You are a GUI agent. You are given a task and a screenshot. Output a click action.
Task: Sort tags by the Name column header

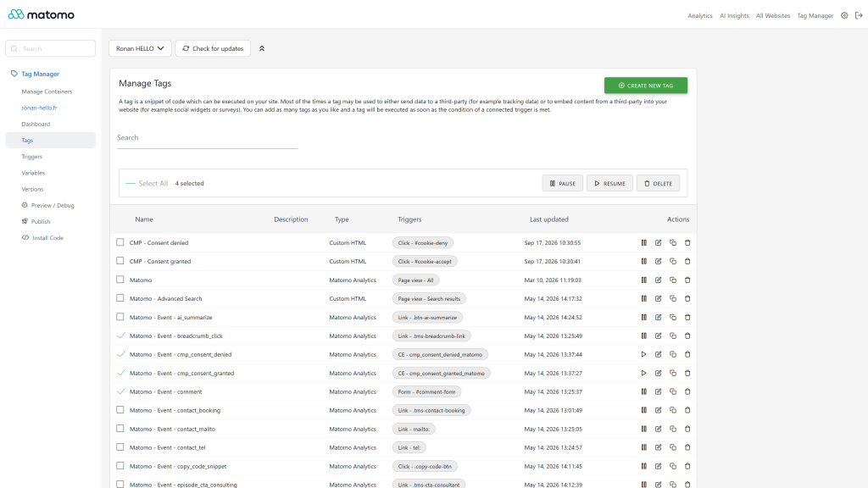[x=144, y=219]
